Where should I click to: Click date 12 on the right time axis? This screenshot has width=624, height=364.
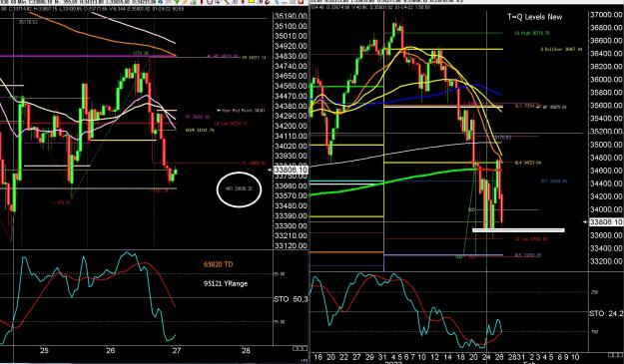434,357
